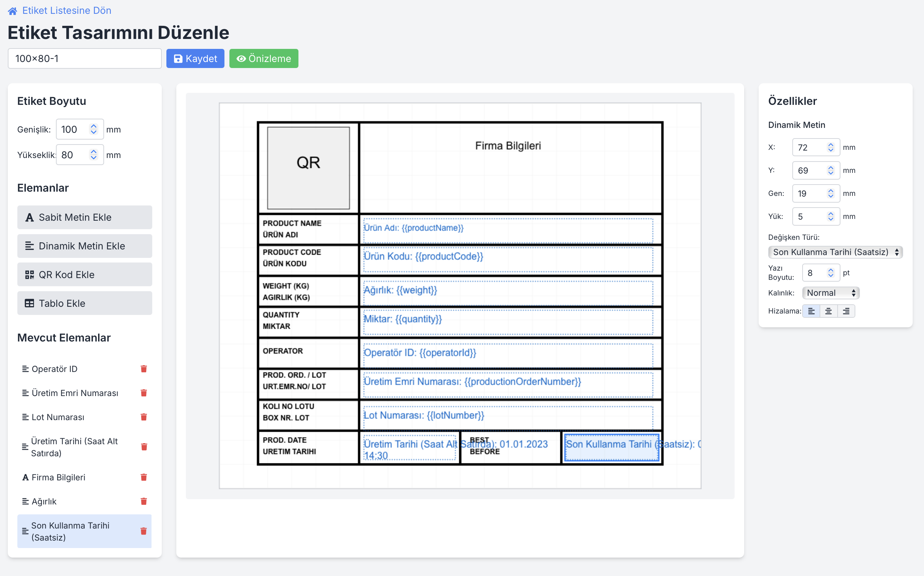Delete the Üretim Emri Numarası element
Image resolution: width=924 pixels, height=576 pixels.
click(x=143, y=393)
